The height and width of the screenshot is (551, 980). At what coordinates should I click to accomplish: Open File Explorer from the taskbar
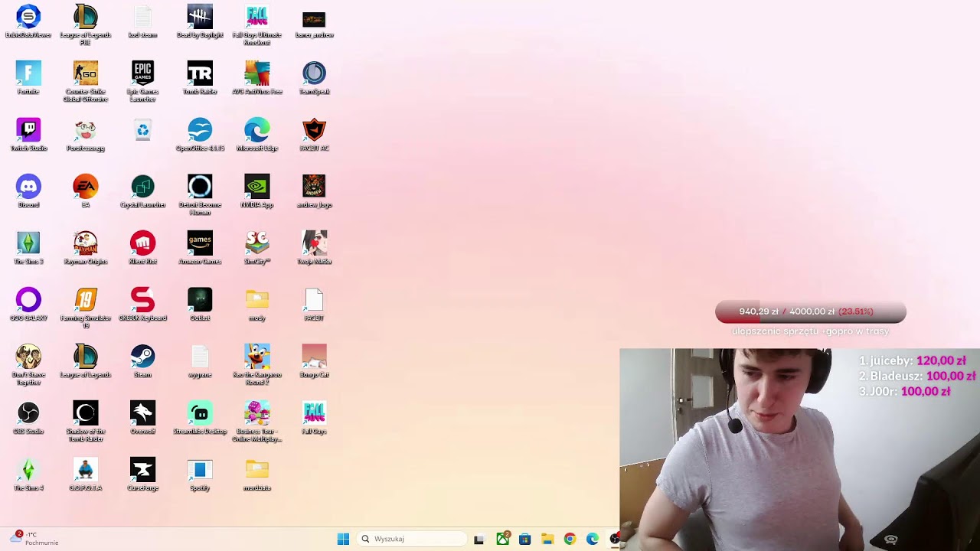(547, 539)
